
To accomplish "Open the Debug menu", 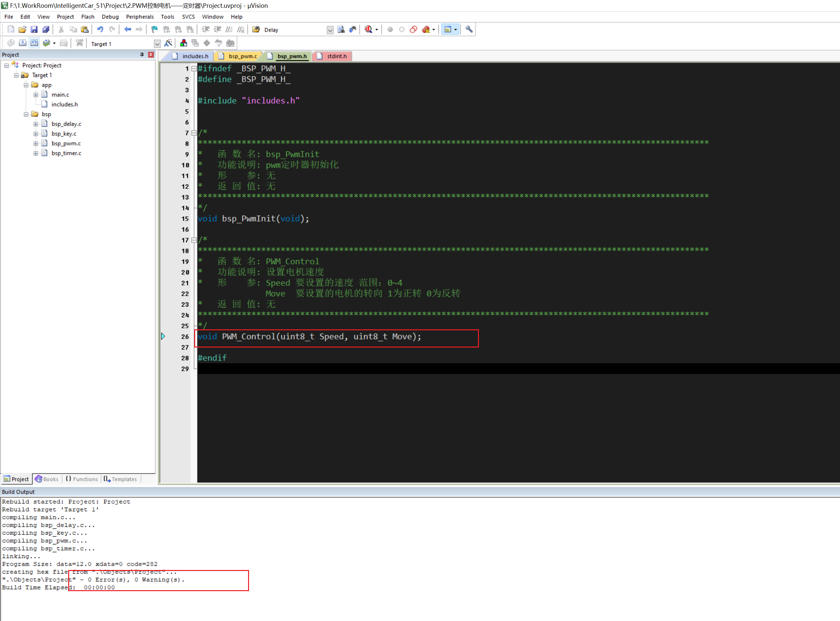I will [110, 17].
